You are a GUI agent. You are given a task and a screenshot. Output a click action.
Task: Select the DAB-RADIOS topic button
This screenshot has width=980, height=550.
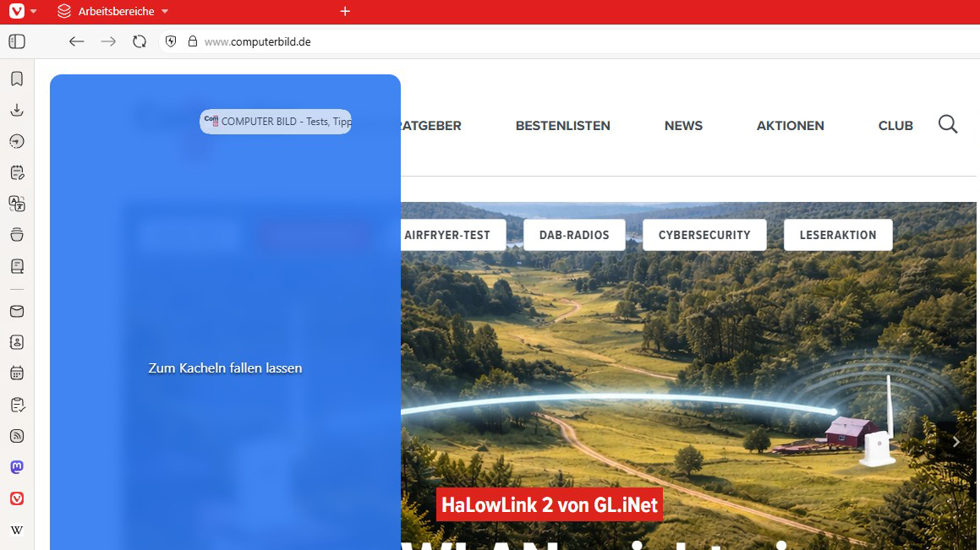pyautogui.click(x=574, y=235)
